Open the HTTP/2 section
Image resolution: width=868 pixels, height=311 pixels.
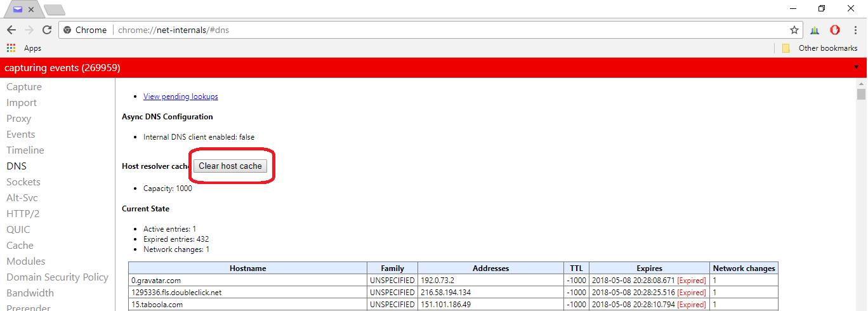(x=23, y=214)
